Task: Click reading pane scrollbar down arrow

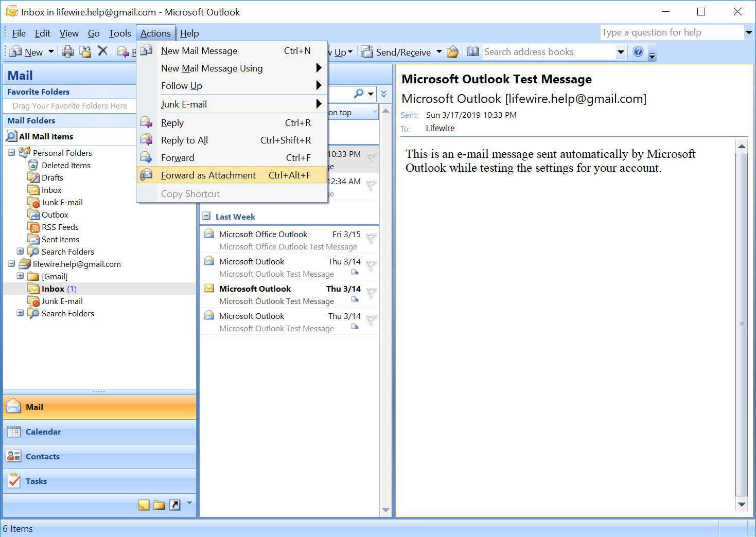Action: [742, 505]
